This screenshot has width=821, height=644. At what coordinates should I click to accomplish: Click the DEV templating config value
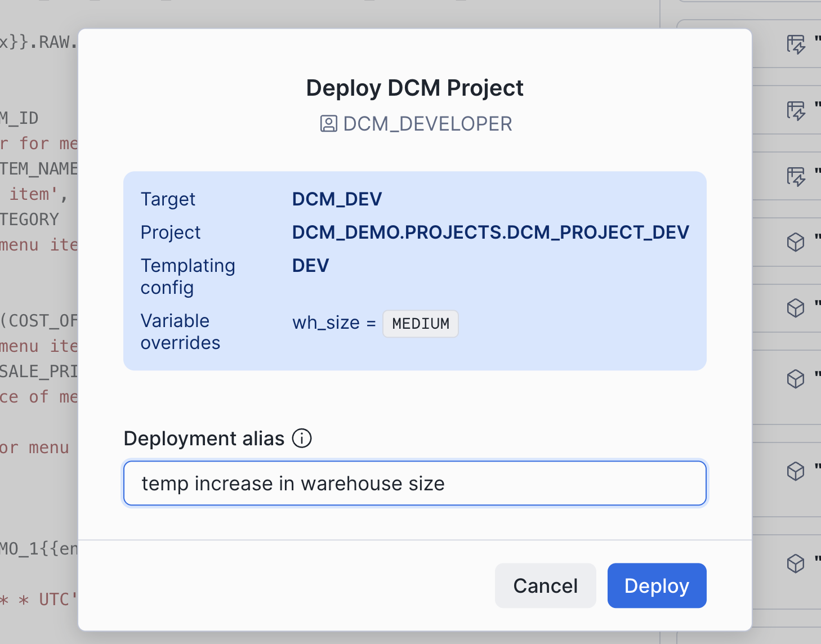[x=310, y=265]
